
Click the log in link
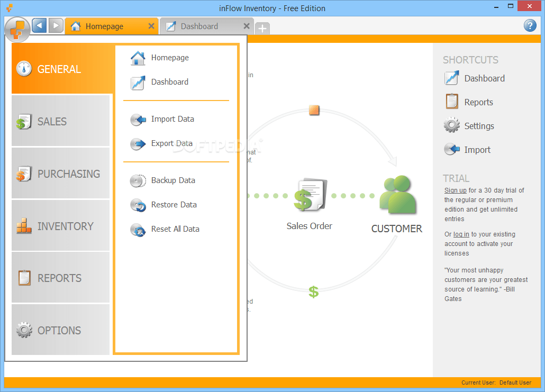pyautogui.click(x=461, y=234)
